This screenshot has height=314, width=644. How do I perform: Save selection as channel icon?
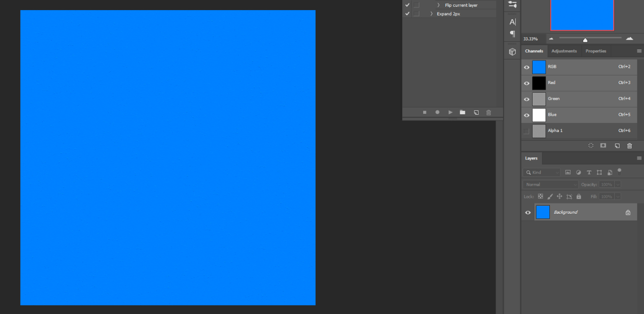click(x=603, y=145)
